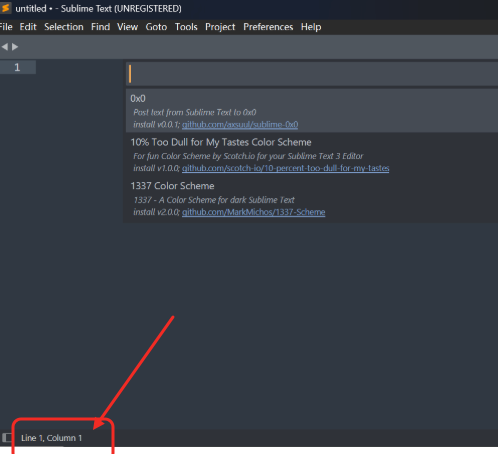498x454 pixels.
Task: Open the File menu
Action: (6, 27)
